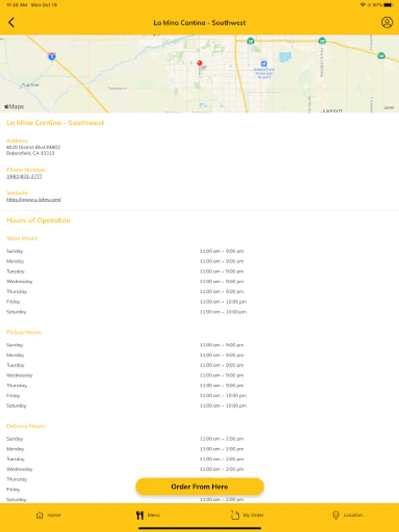
Task: Select Sunday time under Delivery Hours
Action: (x=222, y=439)
